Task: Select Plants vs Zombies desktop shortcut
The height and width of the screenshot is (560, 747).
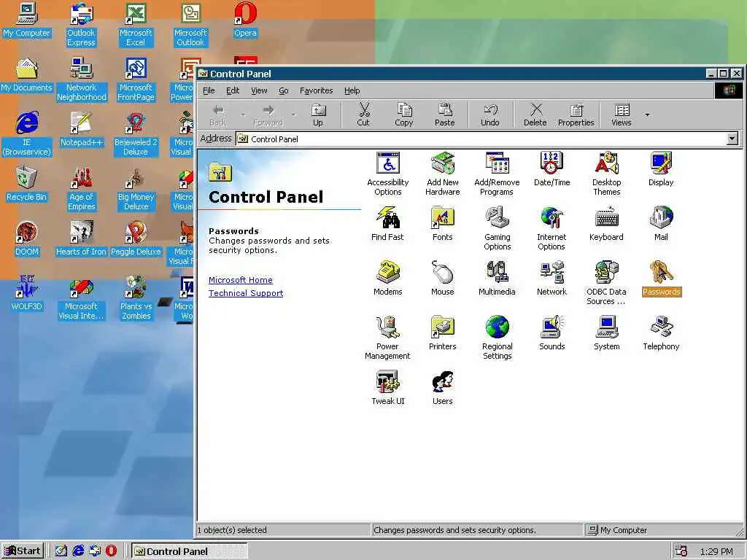Action: [x=136, y=298]
